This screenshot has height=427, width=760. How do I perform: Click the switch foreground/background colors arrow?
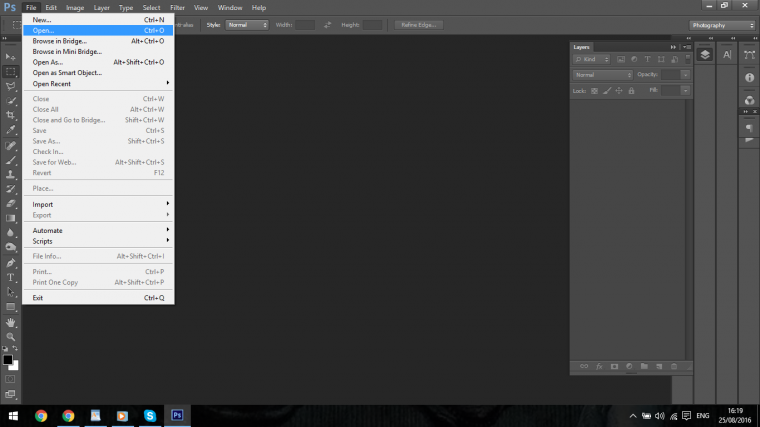tap(15, 348)
